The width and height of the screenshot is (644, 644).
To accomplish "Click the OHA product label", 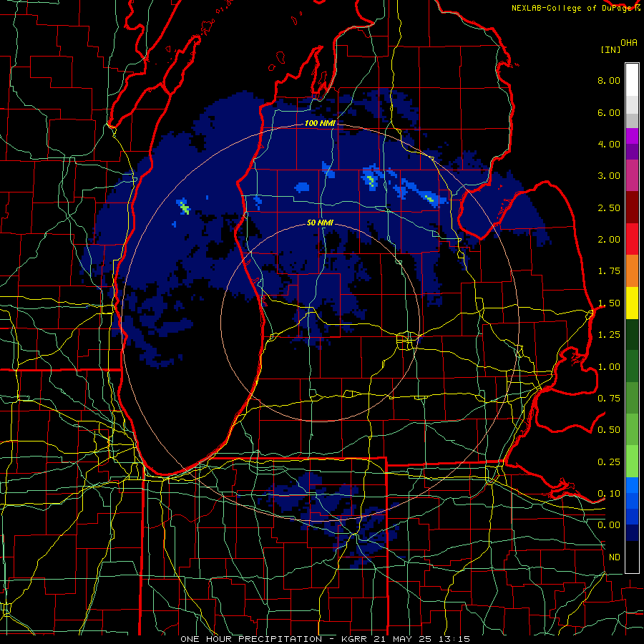I will click(629, 43).
